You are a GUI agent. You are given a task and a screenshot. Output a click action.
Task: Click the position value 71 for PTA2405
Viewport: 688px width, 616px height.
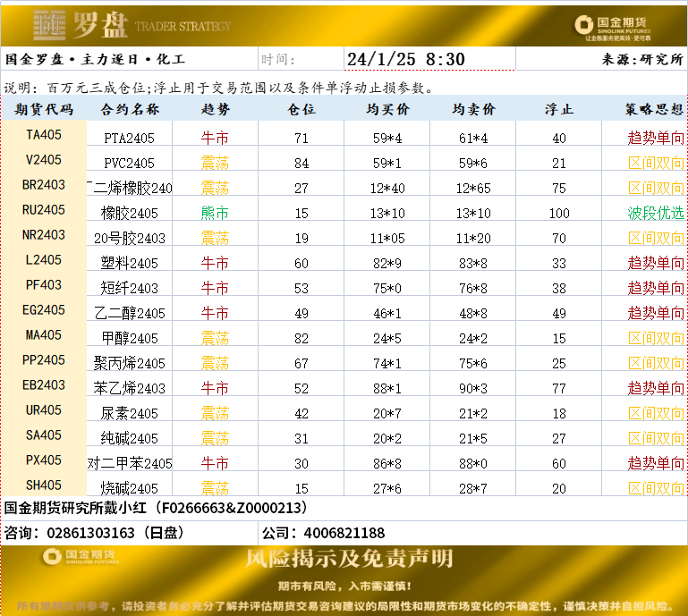301,138
